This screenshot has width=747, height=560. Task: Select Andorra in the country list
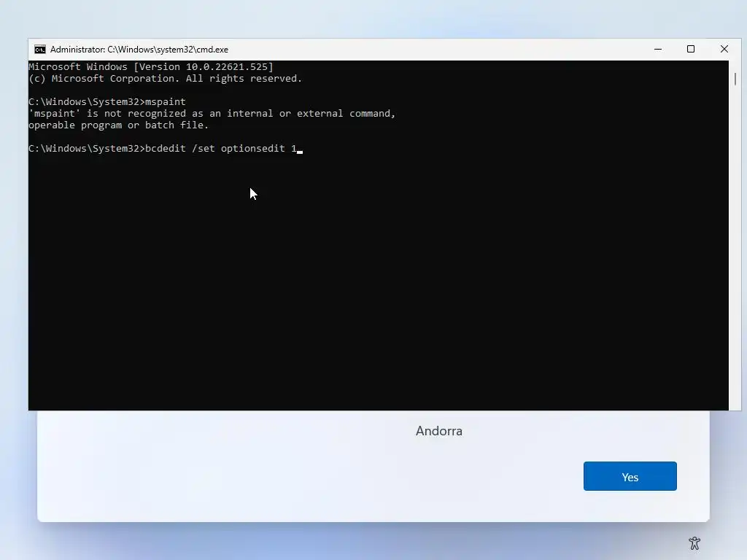pyautogui.click(x=438, y=431)
